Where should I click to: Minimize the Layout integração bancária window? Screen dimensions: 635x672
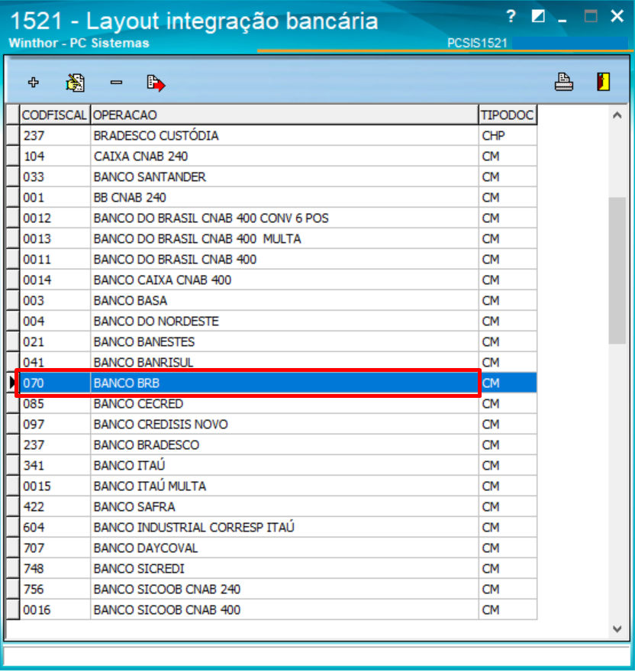click(562, 20)
